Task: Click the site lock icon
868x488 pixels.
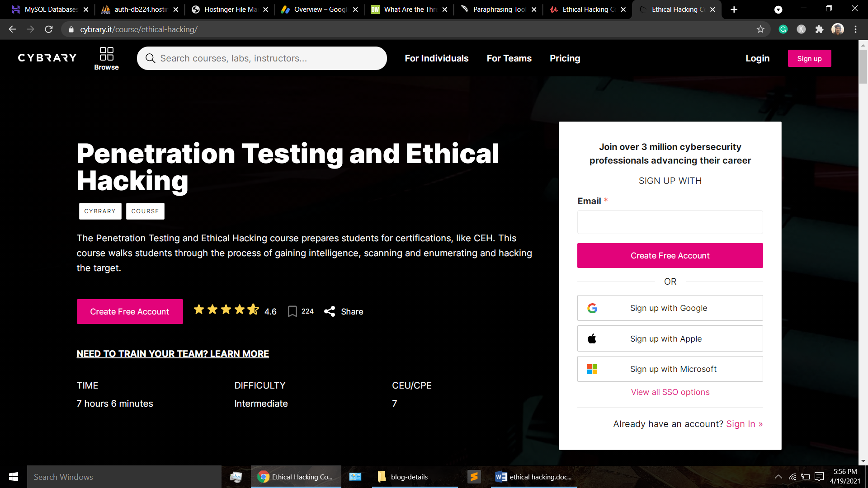Action: 71,29
